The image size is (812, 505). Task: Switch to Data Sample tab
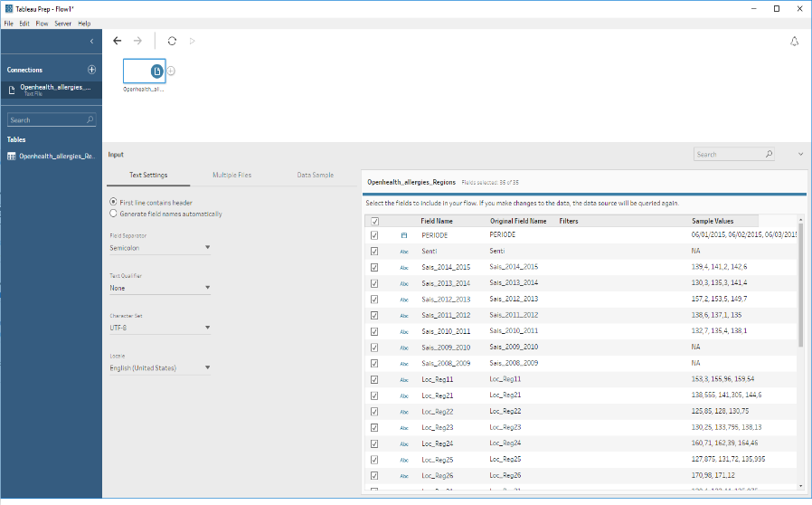tap(316, 176)
